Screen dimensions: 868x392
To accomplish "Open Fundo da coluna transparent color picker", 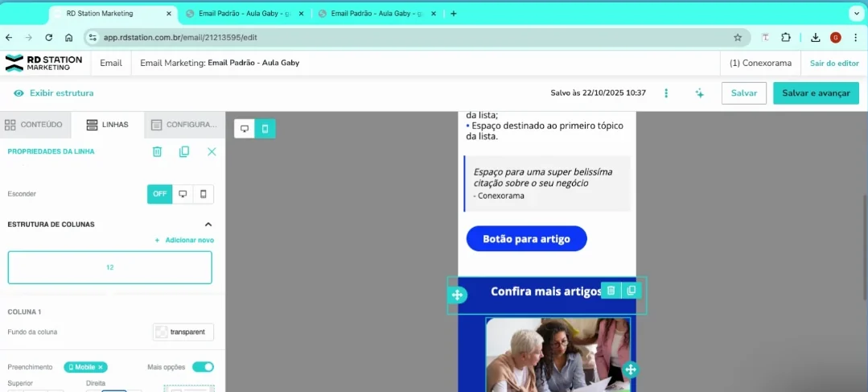I will 183,332.
